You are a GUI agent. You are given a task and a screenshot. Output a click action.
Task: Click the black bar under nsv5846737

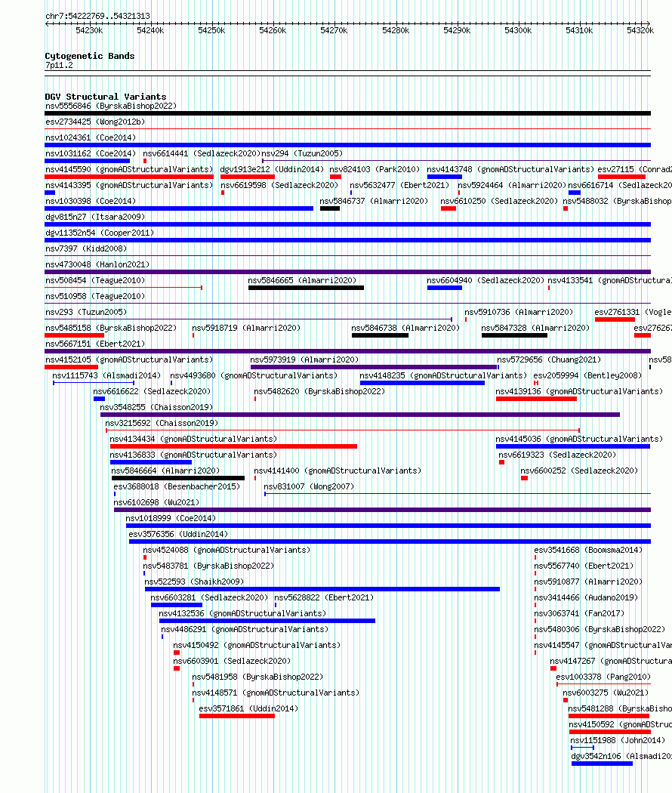[330, 208]
